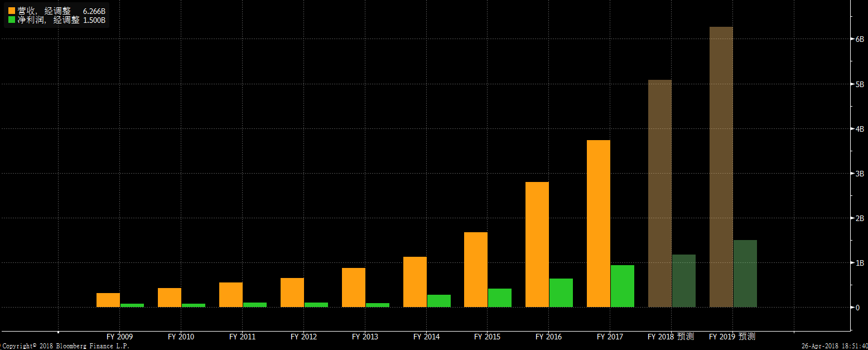
Task: Click the FY 2016 orange revenue bar
Action: pyautogui.click(x=537, y=244)
